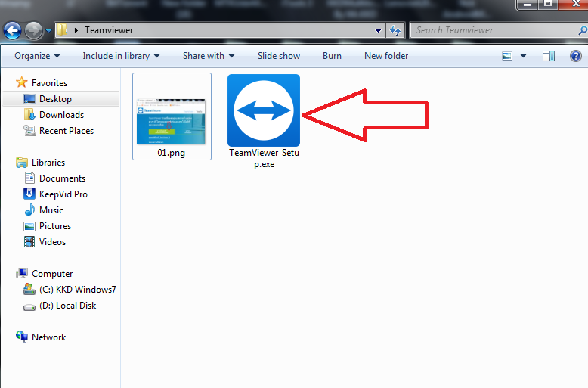588x388 pixels.
Task: Create a New folder
Action: click(x=386, y=56)
